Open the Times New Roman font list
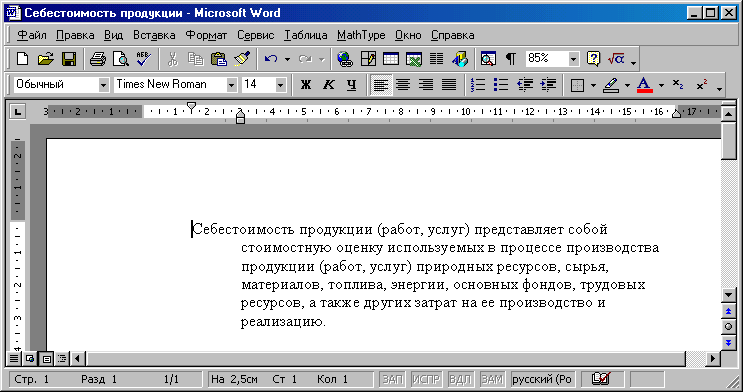Viewport: 743px width, 392px height. click(231, 85)
